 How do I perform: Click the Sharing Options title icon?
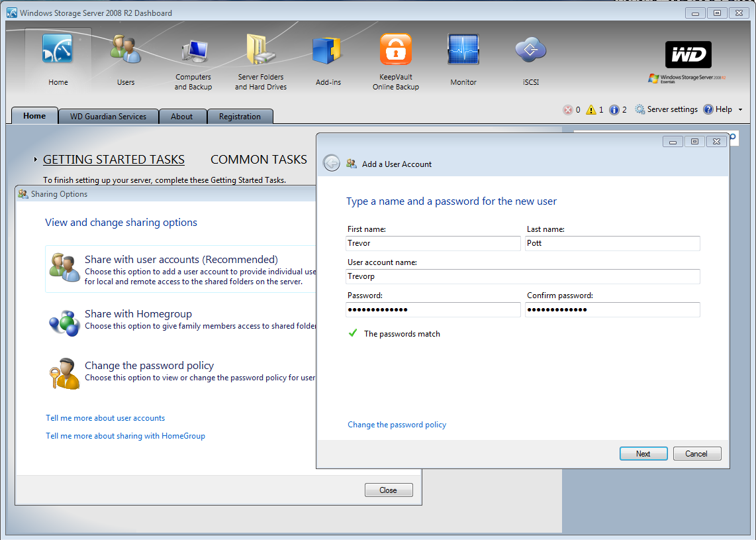click(23, 194)
